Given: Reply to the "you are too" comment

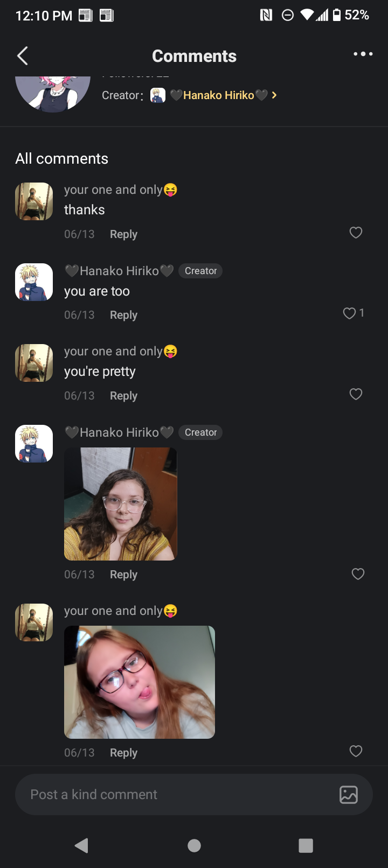Looking at the screenshot, I should [123, 315].
